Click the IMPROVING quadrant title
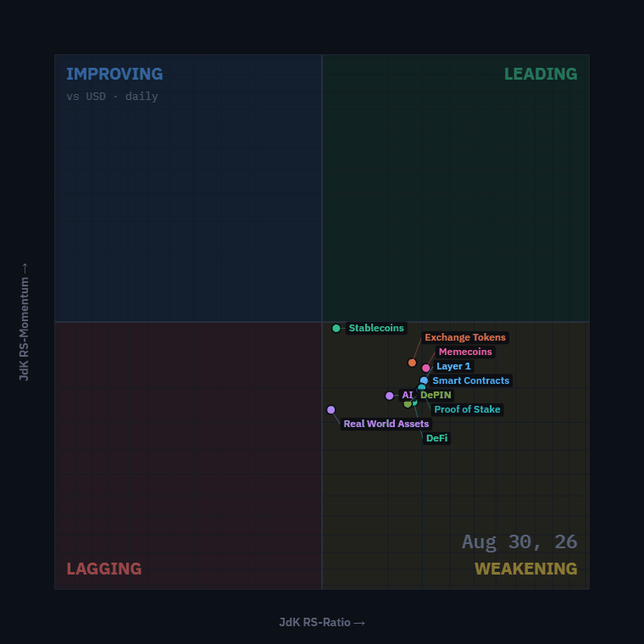The image size is (644, 644). 114,74
